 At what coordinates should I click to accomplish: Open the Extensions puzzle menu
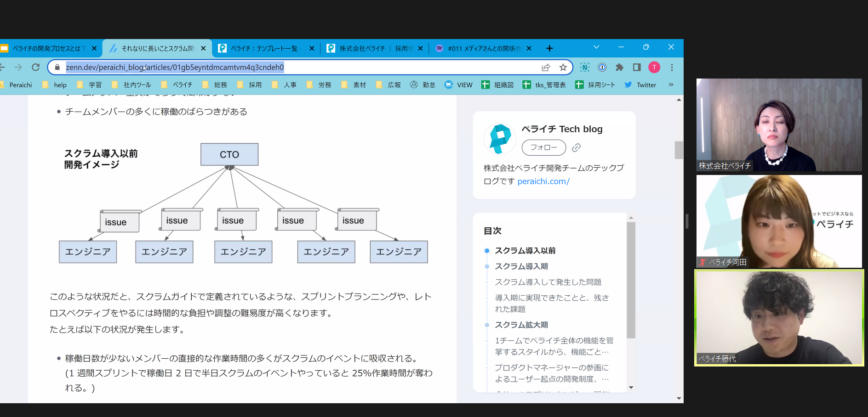(620, 68)
